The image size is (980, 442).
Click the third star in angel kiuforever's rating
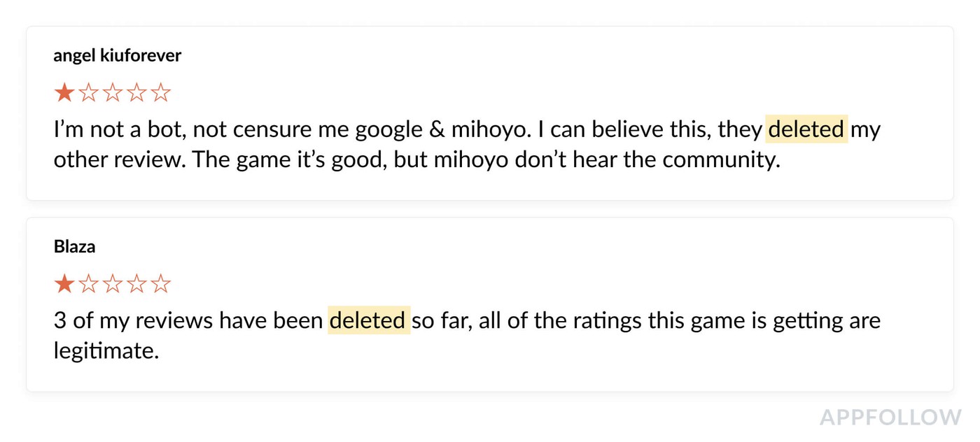[x=113, y=92]
